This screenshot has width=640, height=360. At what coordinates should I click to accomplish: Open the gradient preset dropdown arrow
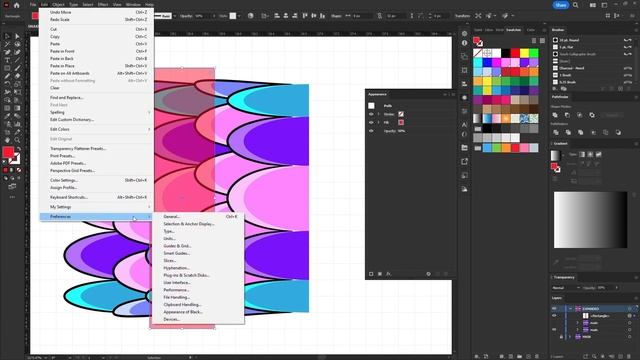click(x=564, y=155)
